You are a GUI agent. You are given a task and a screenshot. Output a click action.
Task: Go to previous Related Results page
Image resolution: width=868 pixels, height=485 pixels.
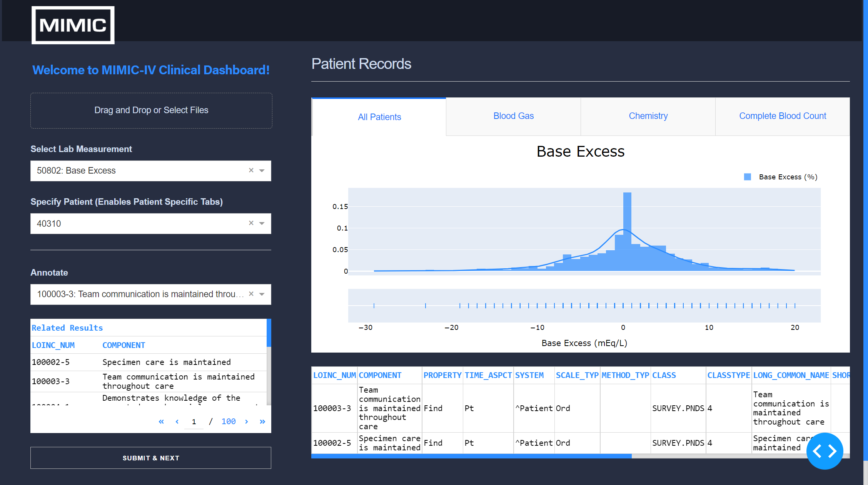click(177, 421)
